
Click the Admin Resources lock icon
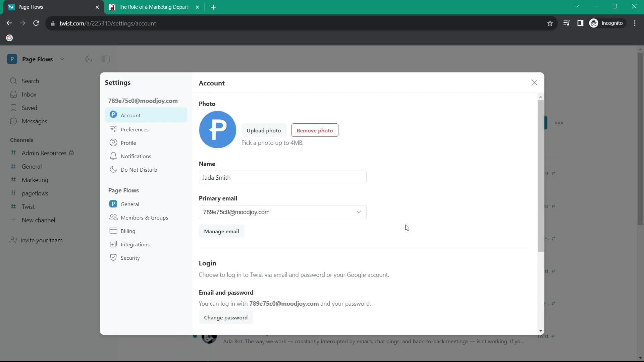pyautogui.click(x=71, y=153)
